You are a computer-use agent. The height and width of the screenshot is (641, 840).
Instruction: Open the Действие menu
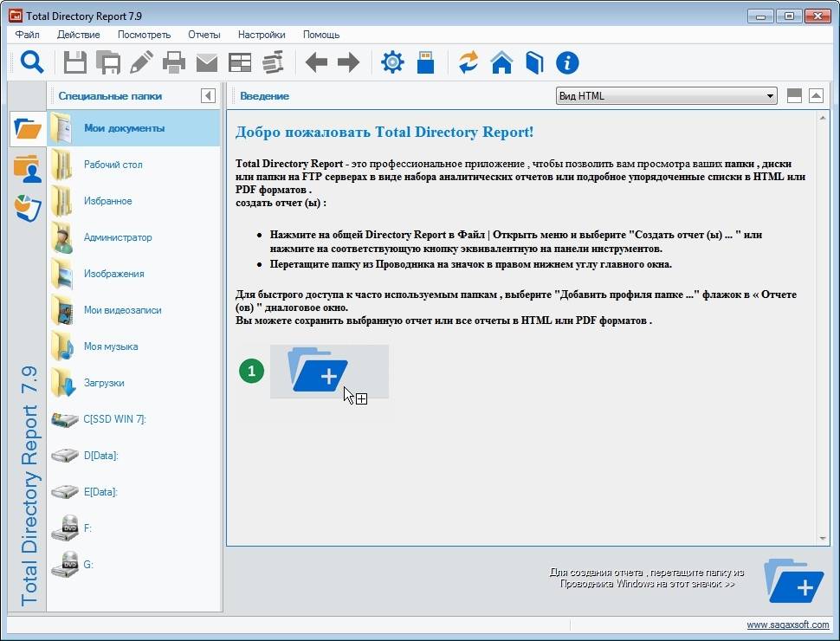point(79,35)
